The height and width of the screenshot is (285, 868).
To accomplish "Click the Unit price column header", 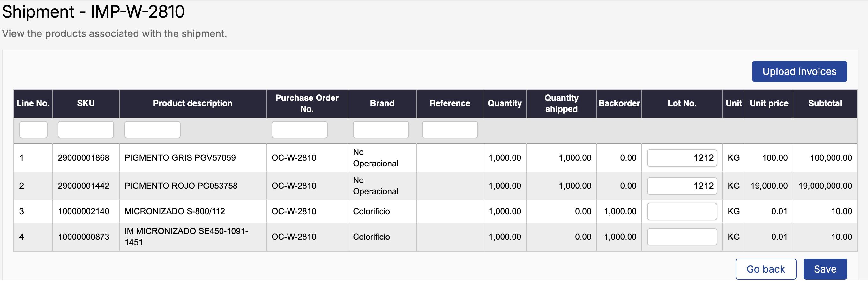I will pyautogui.click(x=769, y=103).
